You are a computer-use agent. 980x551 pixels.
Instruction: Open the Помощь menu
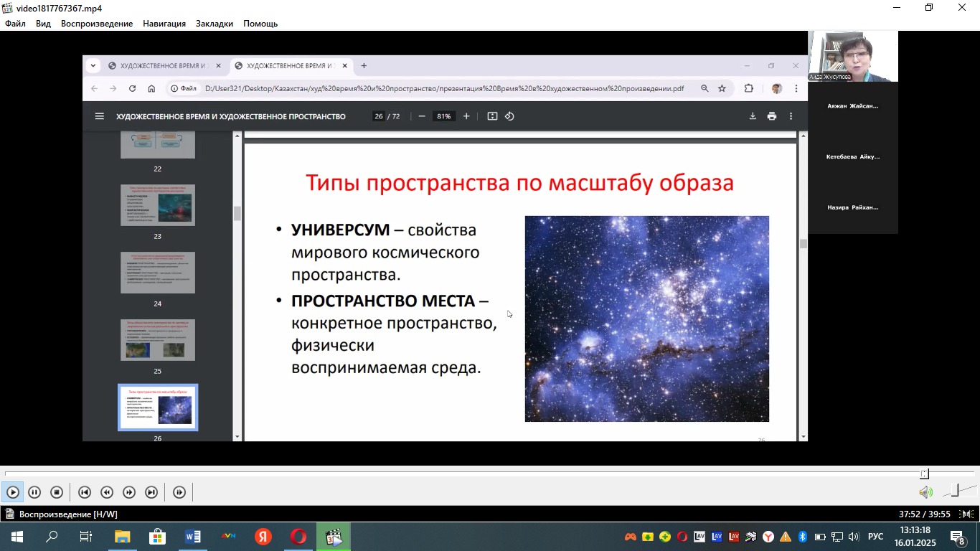[x=260, y=24]
